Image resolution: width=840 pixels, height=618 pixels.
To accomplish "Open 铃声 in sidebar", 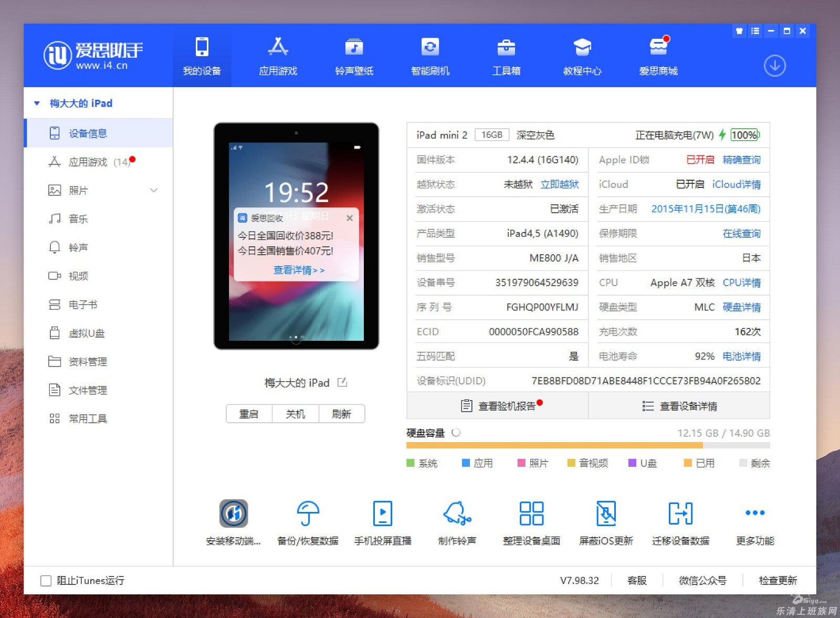I will [98, 247].
